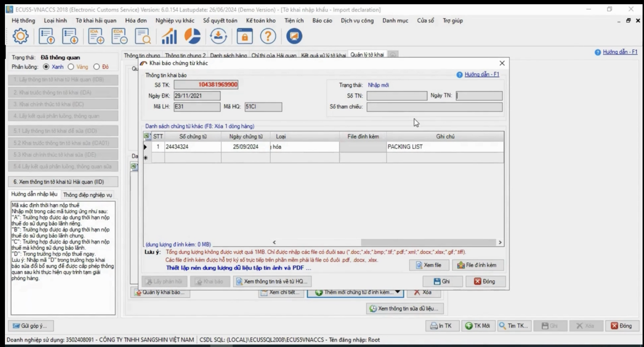Click the settings gear toolbar icon
644x347 pixels.
pyautogui.click(x=20, y=36)
